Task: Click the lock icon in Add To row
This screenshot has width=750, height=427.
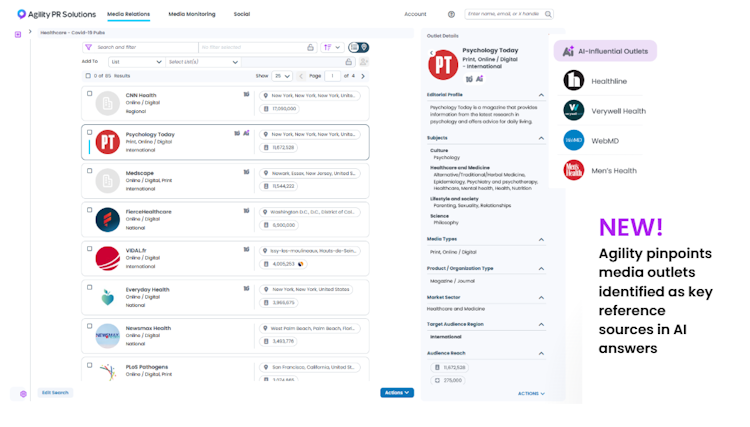Action: pos(349,62)
